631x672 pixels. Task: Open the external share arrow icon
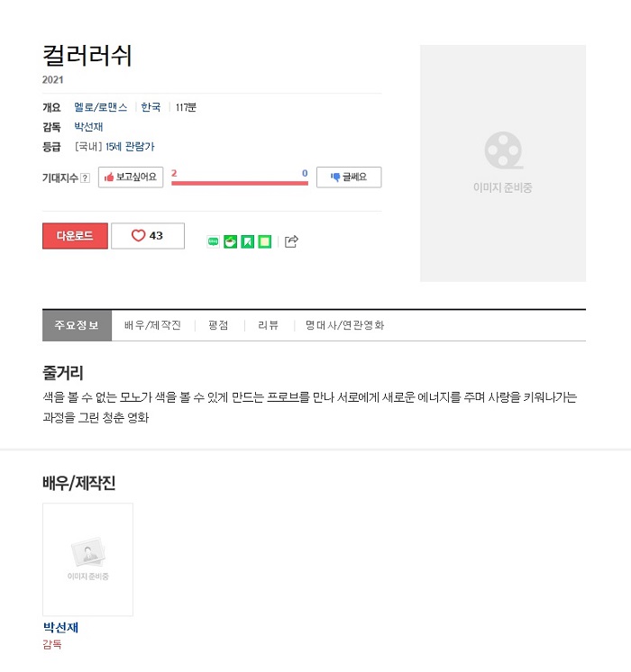[291, 241]
